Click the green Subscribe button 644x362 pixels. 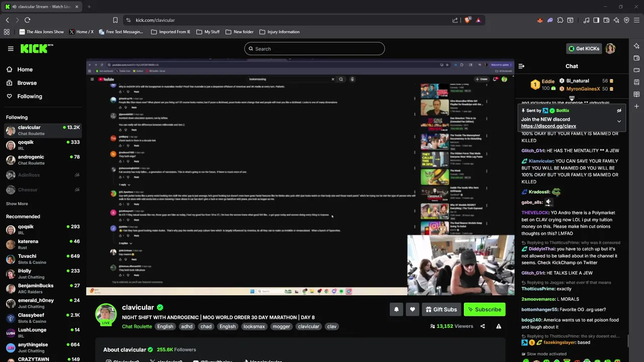point(485,310)
